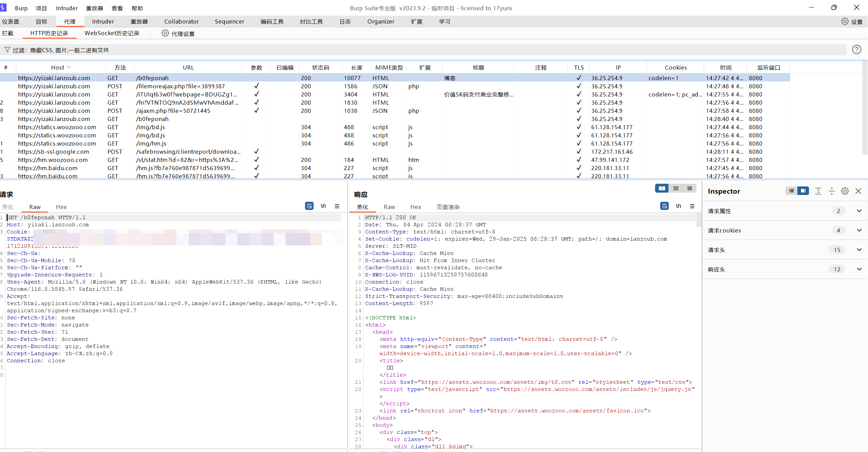The image size is (868, 452).
Task: Sort by 时间 column header
Action: [726, 67]
